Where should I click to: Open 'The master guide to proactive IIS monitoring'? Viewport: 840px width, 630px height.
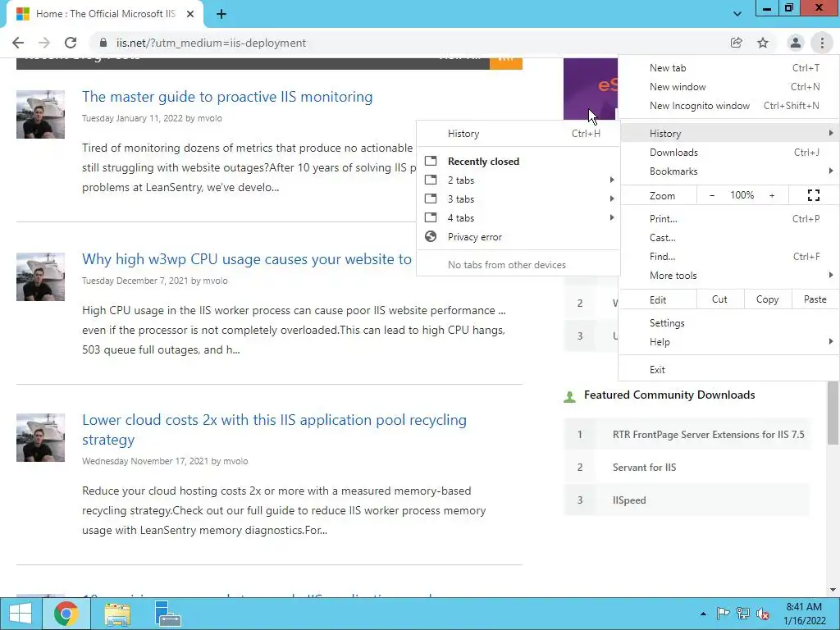[227, 97]
